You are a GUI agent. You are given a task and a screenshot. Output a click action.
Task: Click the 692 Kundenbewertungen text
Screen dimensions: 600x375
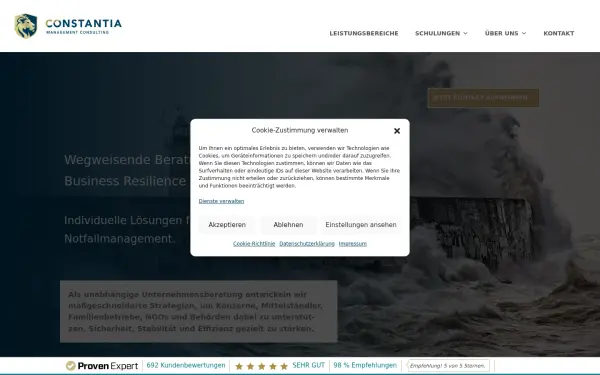(186, 365)
